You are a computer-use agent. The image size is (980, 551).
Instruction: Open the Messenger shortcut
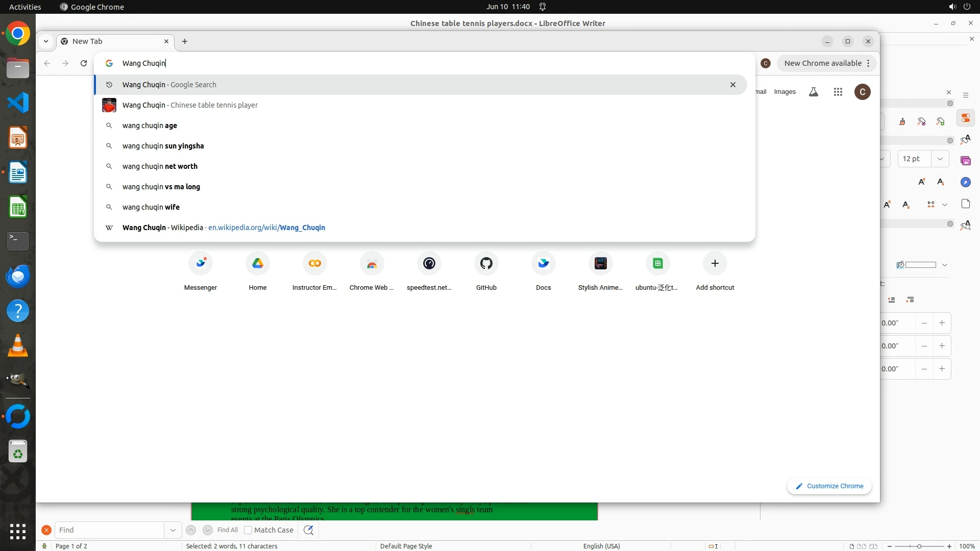coord(201,264)
